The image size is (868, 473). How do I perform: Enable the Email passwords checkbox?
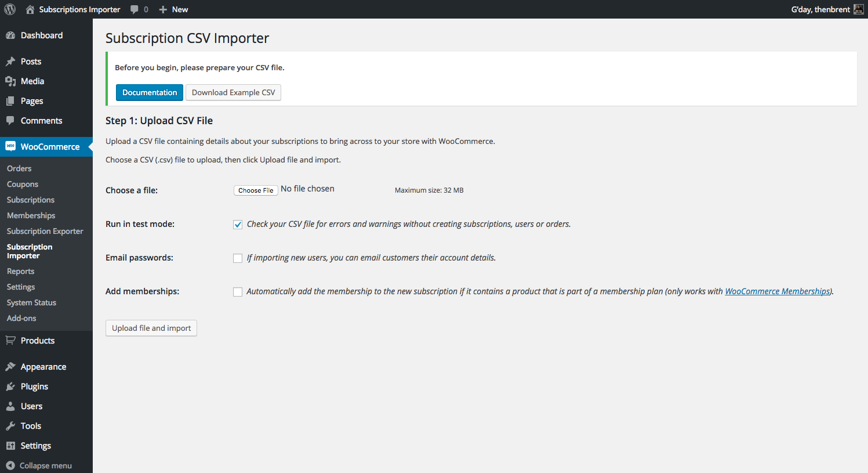[x=238, y=258]
